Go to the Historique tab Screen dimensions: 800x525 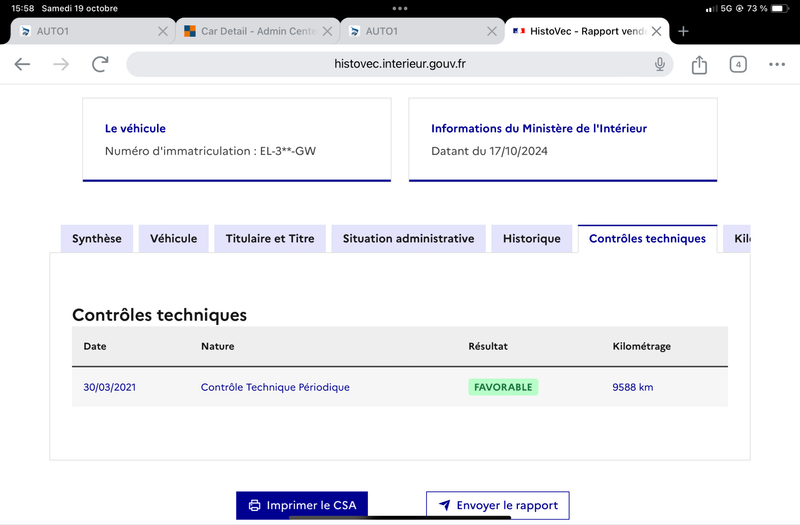532,238
